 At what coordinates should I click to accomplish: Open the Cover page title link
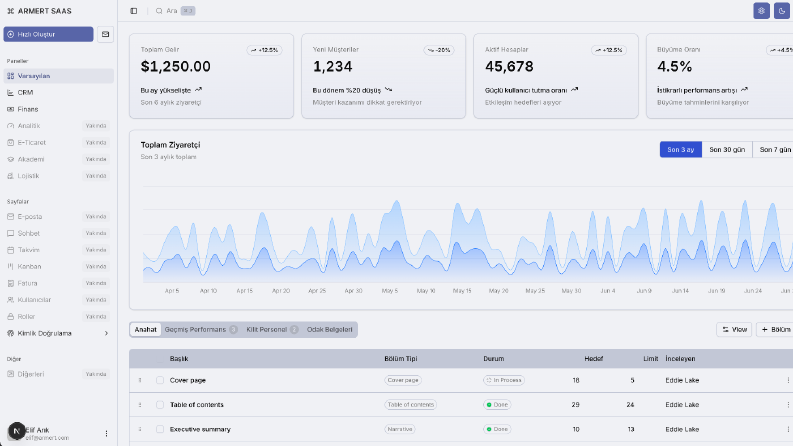188,380
